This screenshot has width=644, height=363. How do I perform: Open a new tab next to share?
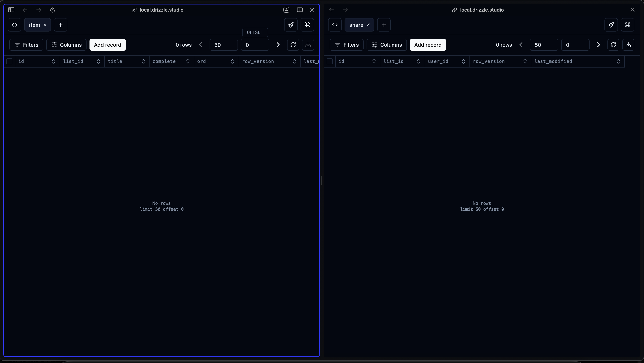(x=384, y=25)
